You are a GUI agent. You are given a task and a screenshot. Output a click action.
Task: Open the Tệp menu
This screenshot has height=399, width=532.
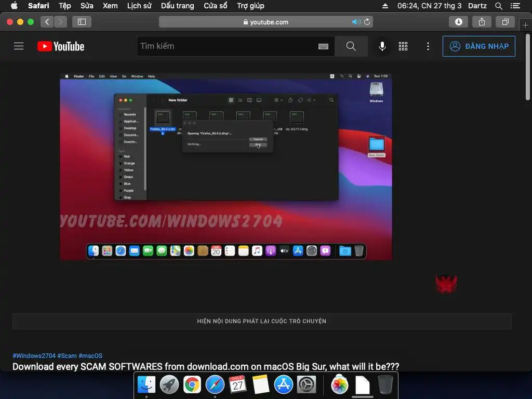tap(65, 6)
